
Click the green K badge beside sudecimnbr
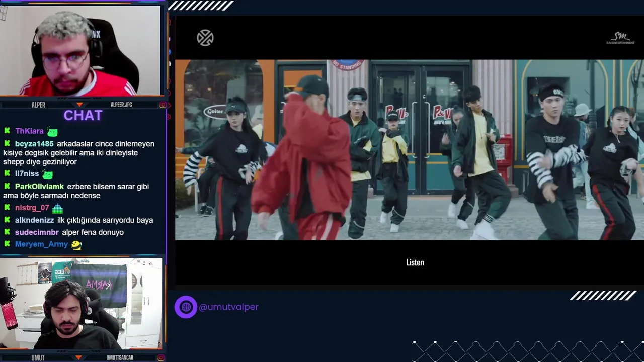click(x=7, y=232)
